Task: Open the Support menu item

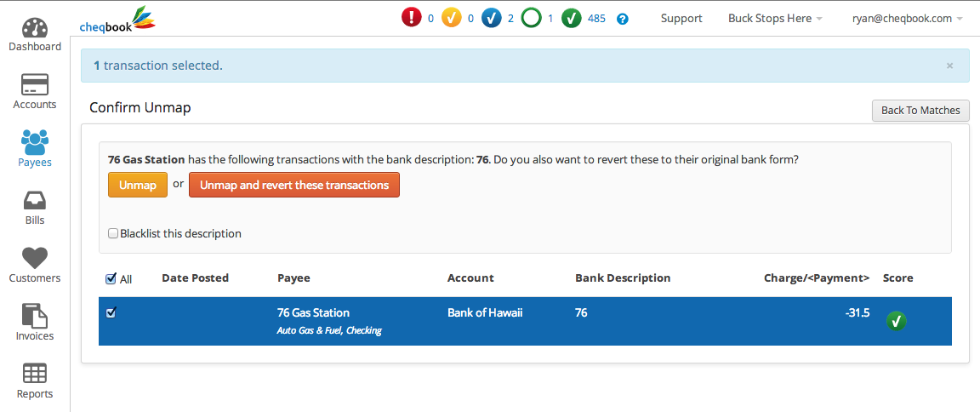Action: click(681, 18)
